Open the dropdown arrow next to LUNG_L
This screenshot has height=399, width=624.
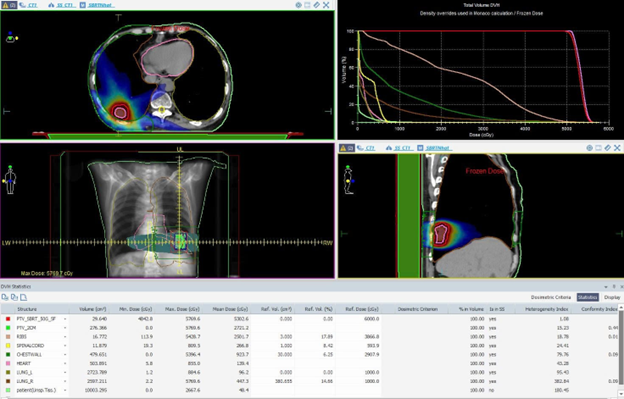click(x=65, y=372)
